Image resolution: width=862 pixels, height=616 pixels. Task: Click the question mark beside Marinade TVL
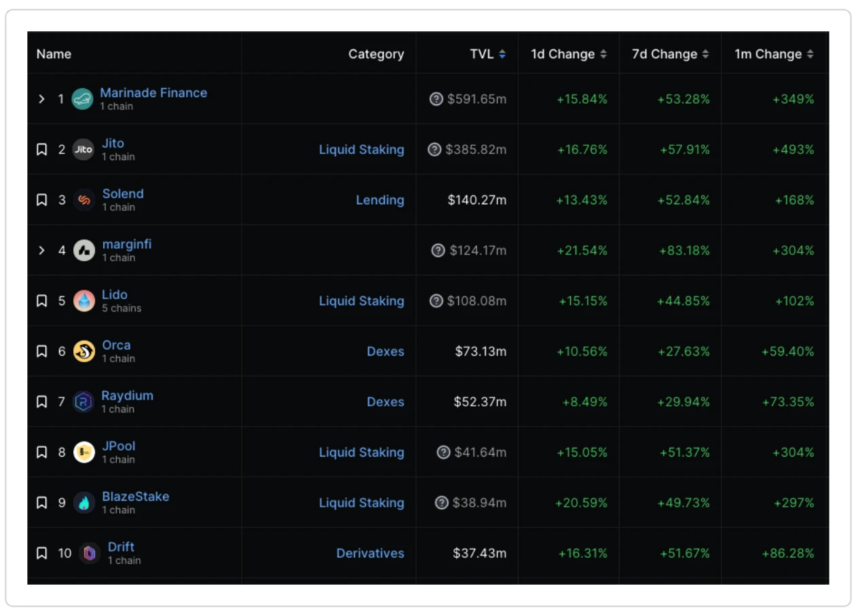tap(436, 99)
